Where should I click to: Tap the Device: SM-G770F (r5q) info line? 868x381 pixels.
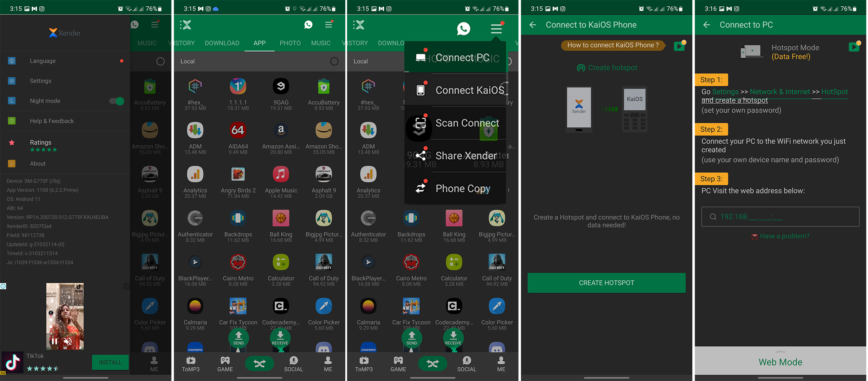point(33,181)
